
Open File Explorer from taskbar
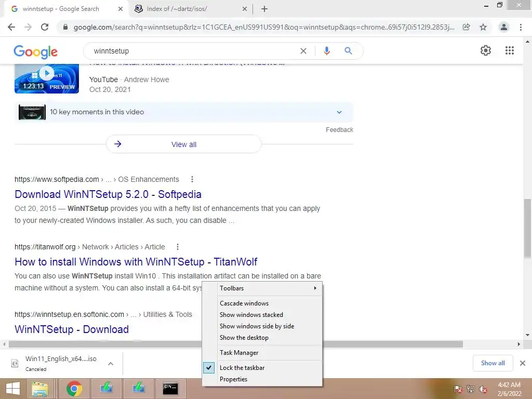[40, 389]
